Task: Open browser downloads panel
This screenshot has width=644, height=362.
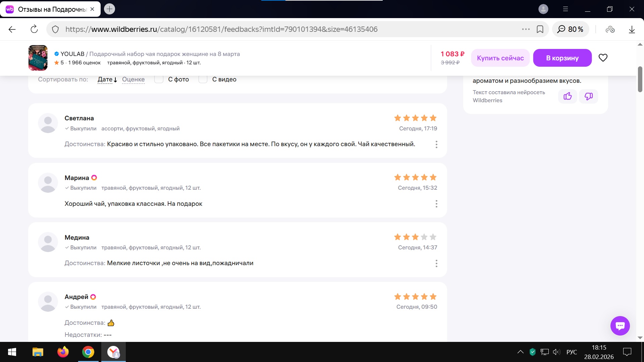Action: pyautogui.click(x=632, y=29)
